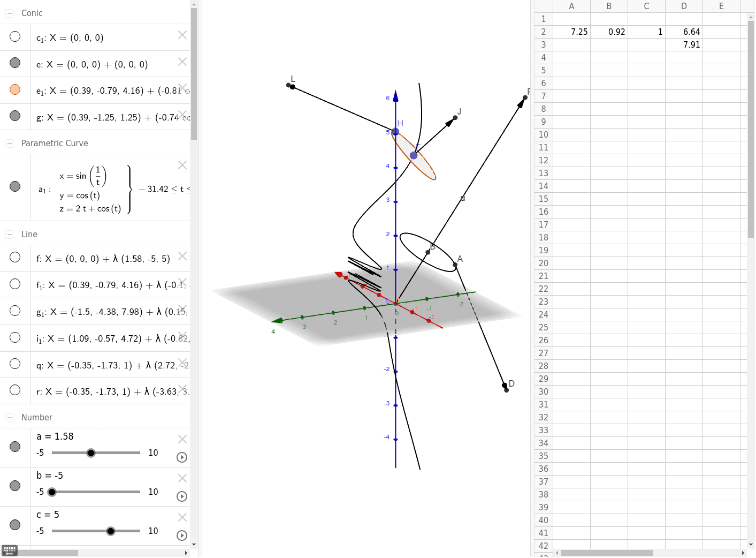The image size is (756, 558).
Task: Remove parametric curve a1 using the X
Action: (182, 165)
